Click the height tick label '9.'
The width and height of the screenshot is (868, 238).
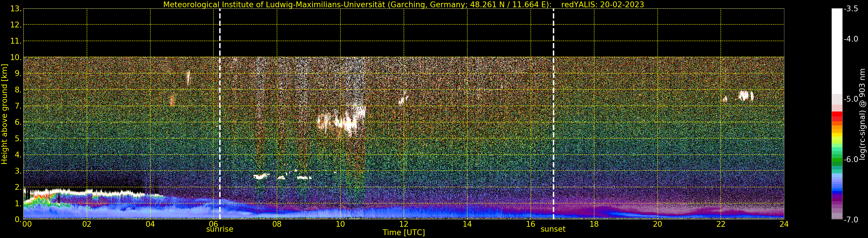[18, 74]
